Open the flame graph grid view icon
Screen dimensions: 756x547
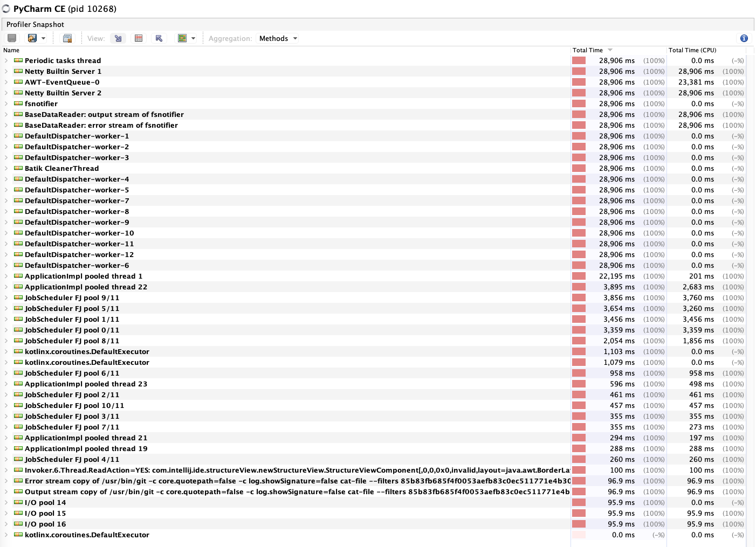(139, 38)
